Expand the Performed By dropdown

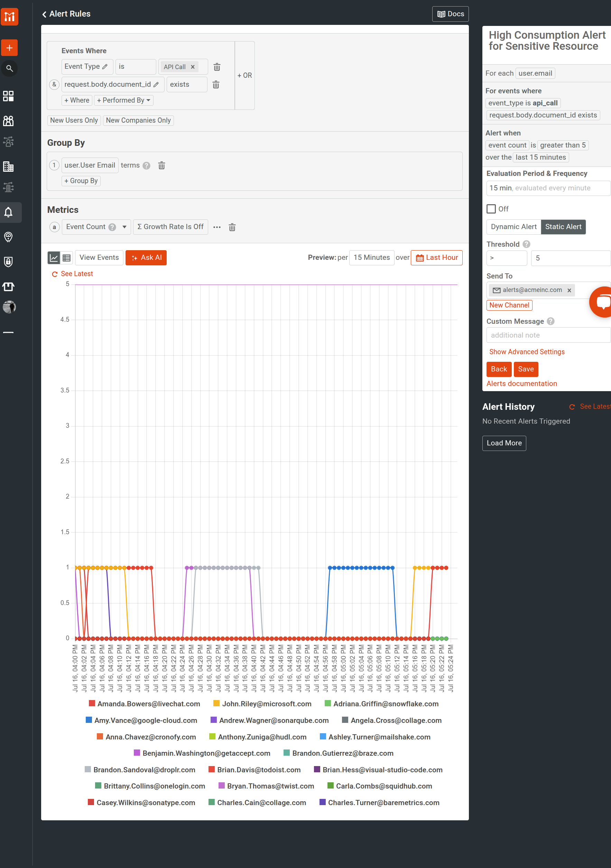tap(124, 100)
